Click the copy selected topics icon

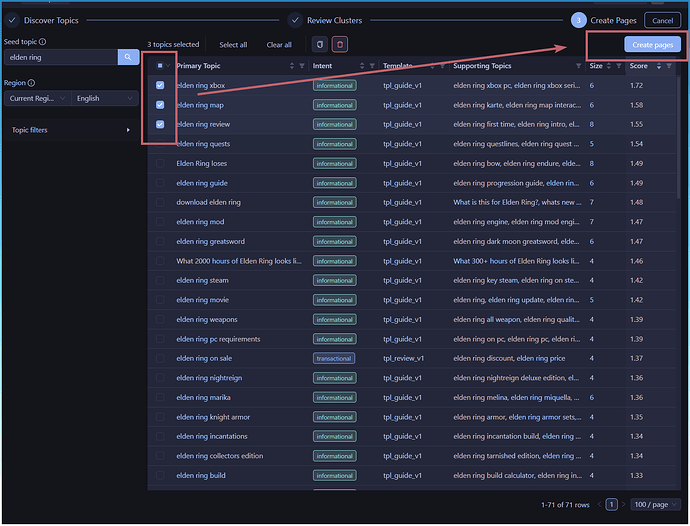click(x=319, y=45)
